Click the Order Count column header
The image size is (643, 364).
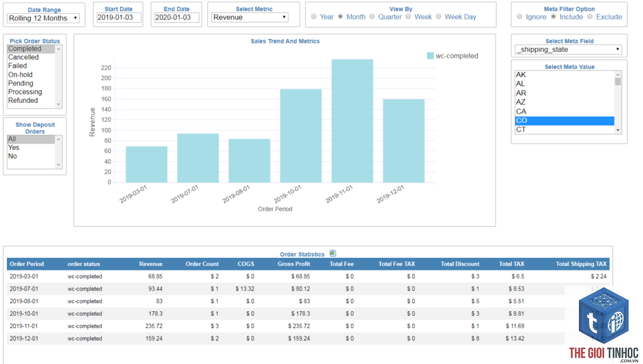[202, 264]
